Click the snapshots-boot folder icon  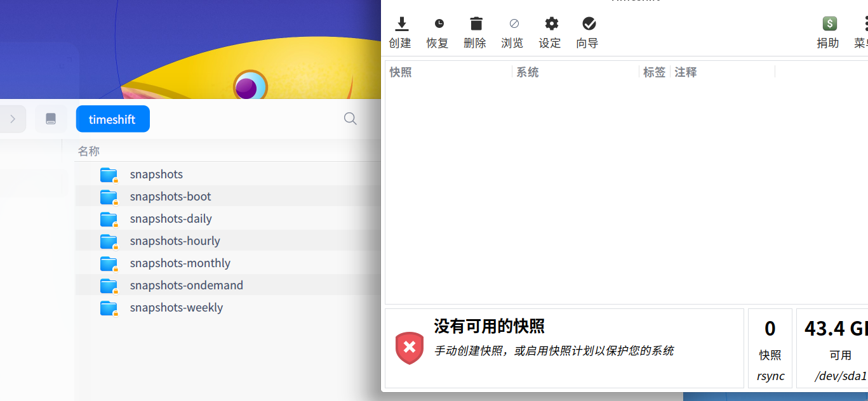pos(109,197)
